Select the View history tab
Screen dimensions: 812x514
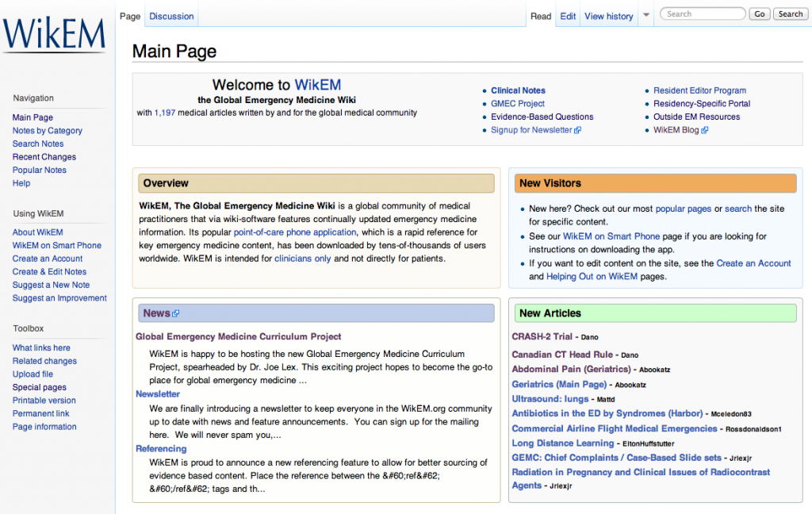pos(609,15)
